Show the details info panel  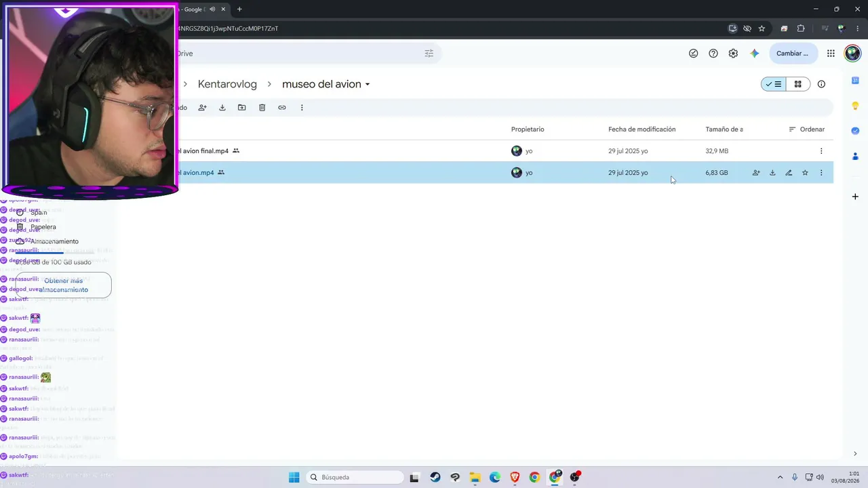(821, 84)
